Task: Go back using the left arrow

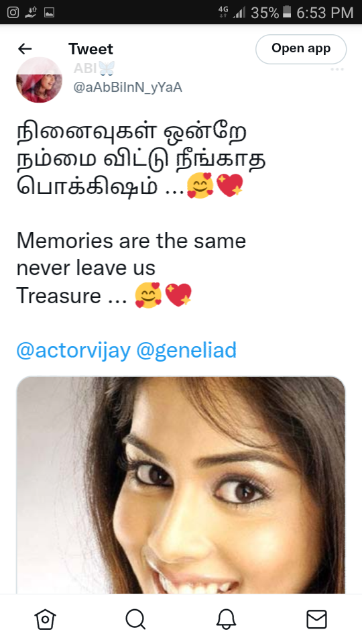Action: 25,49
